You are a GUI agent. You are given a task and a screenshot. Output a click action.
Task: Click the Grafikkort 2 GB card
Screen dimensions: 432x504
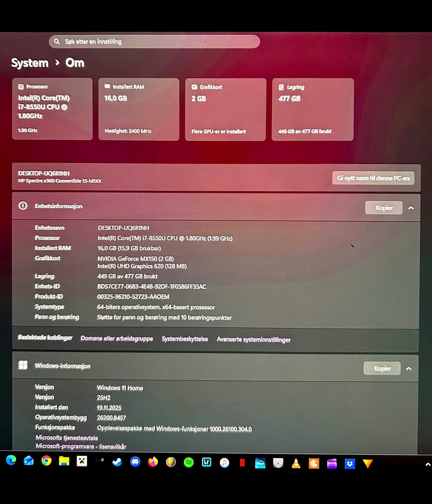225,110
